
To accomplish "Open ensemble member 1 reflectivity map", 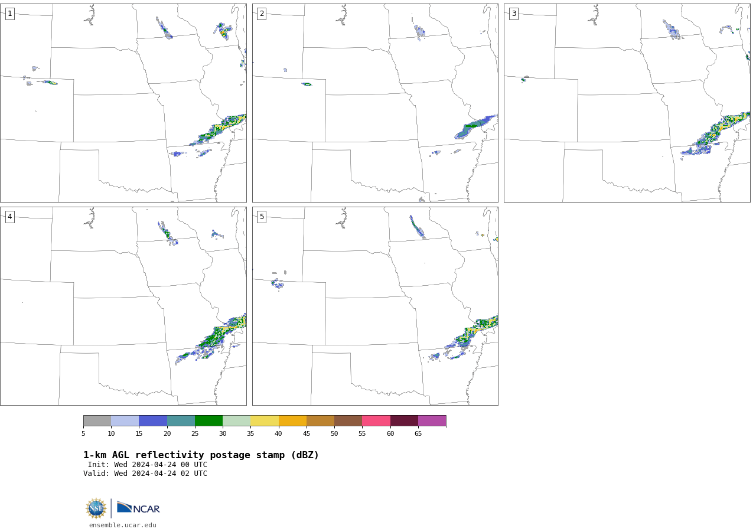I will (123, 103).
